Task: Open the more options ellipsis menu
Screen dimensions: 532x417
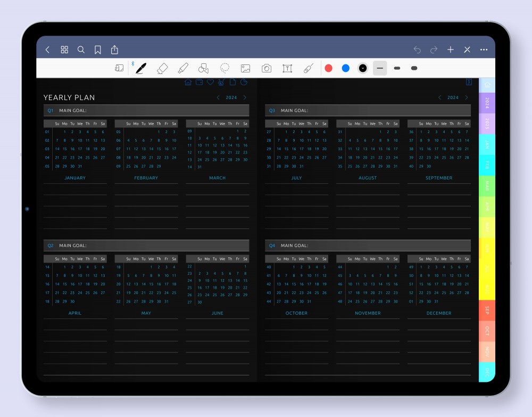Action: [x=484, y=50]
